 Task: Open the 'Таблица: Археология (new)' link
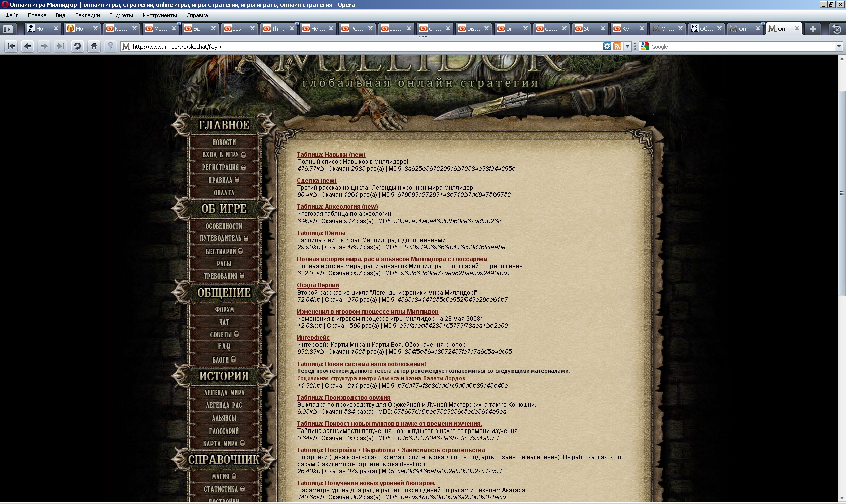(x=337, y=207)
